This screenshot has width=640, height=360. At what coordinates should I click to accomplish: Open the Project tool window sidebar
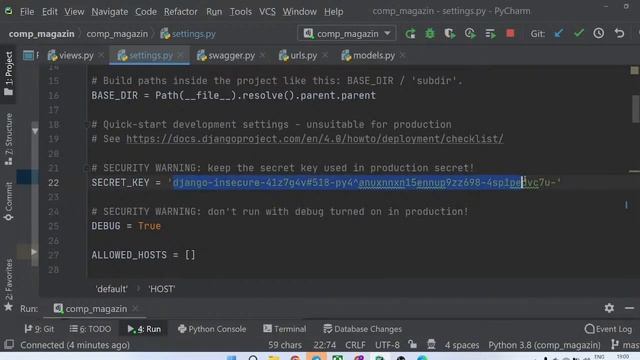9,73
